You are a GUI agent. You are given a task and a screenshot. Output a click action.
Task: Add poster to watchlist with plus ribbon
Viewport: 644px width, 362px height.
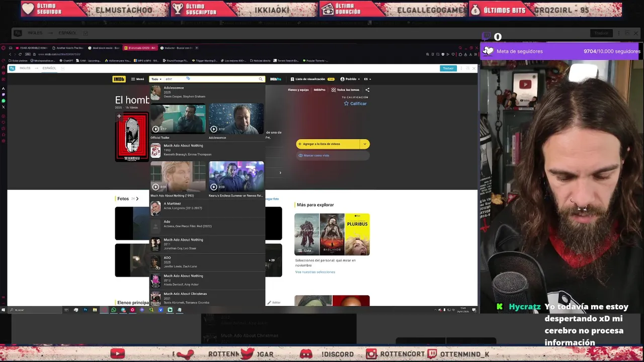click(x=119, y=116)
